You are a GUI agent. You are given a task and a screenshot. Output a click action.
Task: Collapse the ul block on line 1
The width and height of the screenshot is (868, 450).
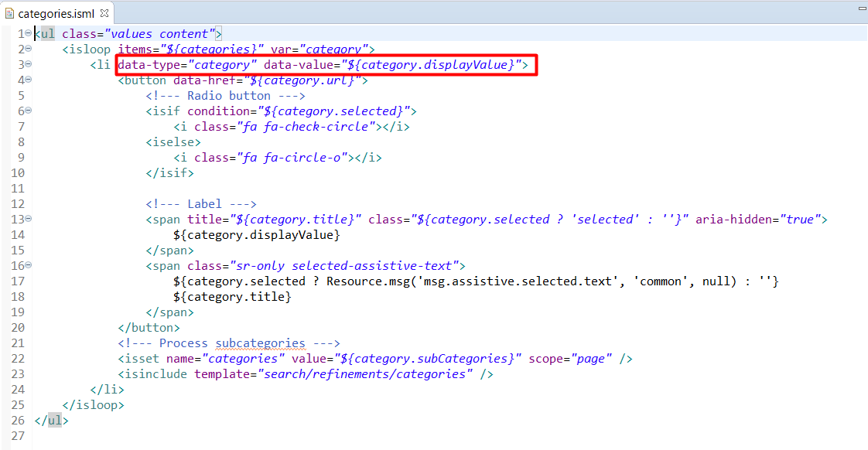pyautogui.click(x=28, y=33)
